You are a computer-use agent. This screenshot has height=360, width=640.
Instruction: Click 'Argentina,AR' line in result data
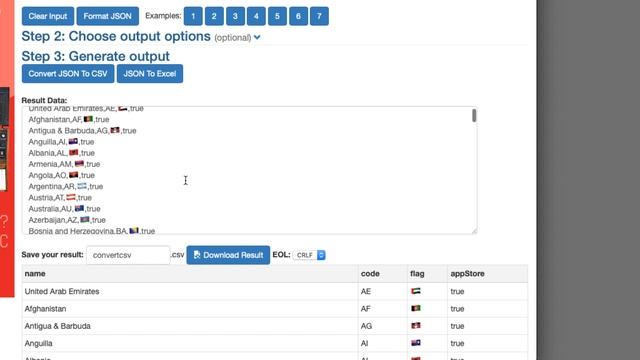[x=66, y=187]
